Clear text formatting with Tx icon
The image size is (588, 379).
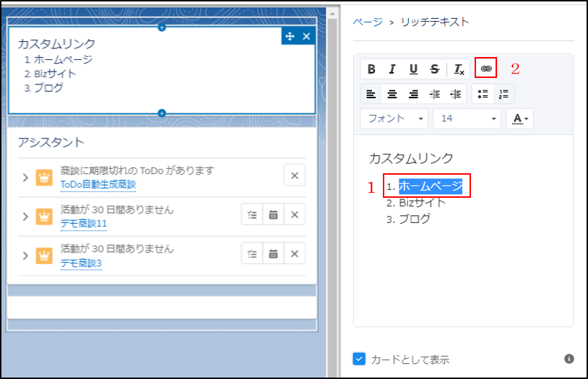tap(459, 69)
